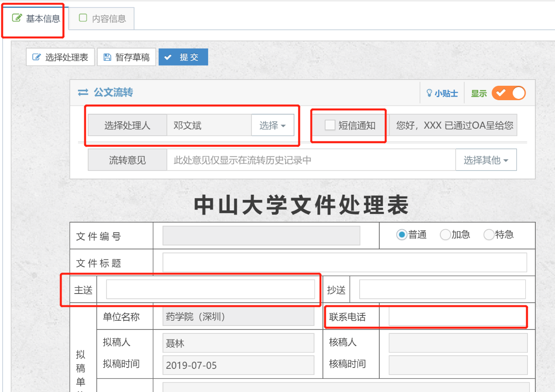Expand the 选择其他 dropdown
The image size is (555, 392).
pos(486,160)
